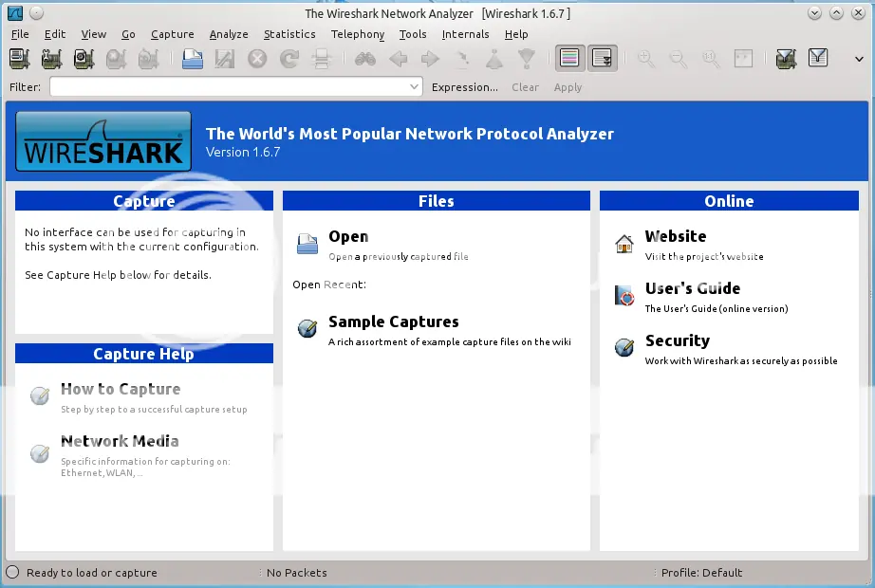875x588 pixels.
Task: Open the Statistics menu
Action: (289, 34)
